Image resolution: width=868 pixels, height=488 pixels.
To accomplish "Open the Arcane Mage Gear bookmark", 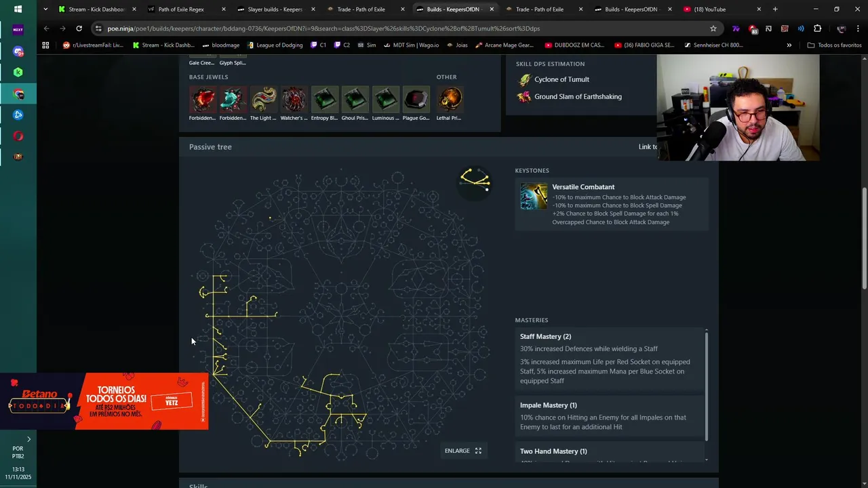I will [x=504, y=45].
